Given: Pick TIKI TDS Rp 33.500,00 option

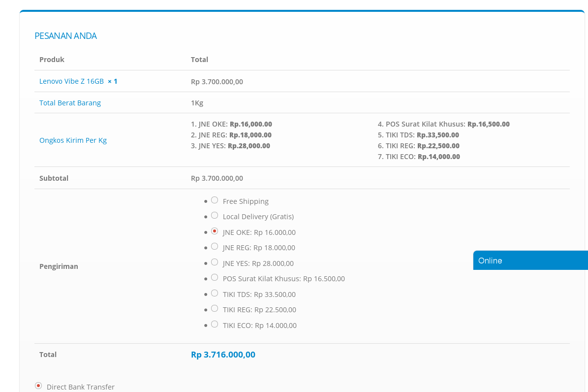Looking at the screenshot, I should [215, 293].
